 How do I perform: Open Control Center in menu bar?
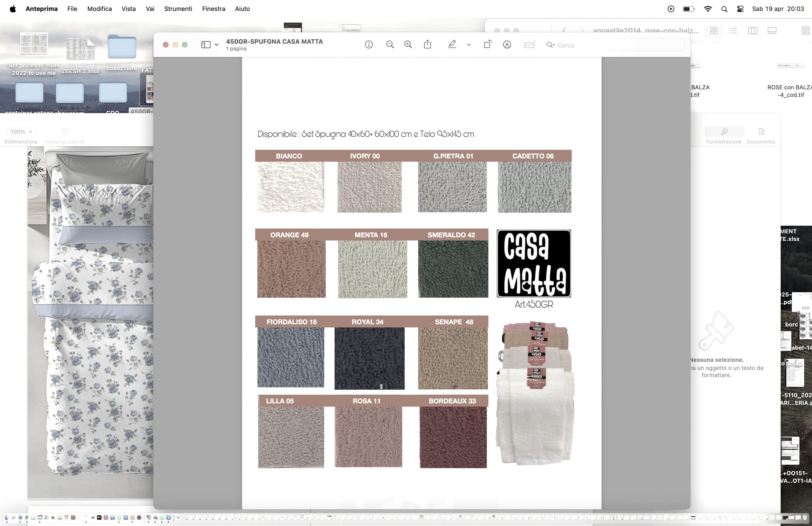[x=740, y=9]
